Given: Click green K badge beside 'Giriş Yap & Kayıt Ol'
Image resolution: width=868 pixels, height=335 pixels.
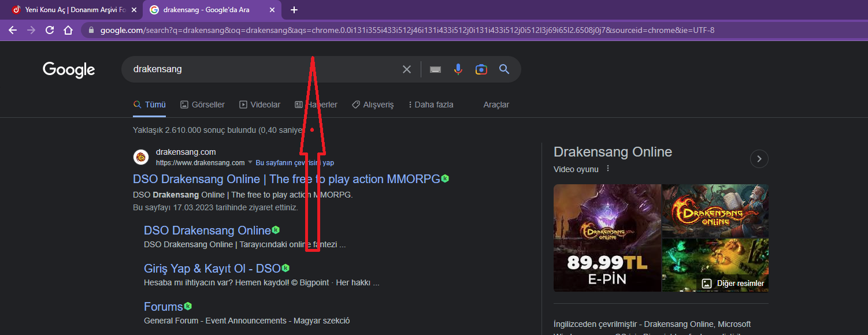Looking at the screenshot, I should pos(285,268).
